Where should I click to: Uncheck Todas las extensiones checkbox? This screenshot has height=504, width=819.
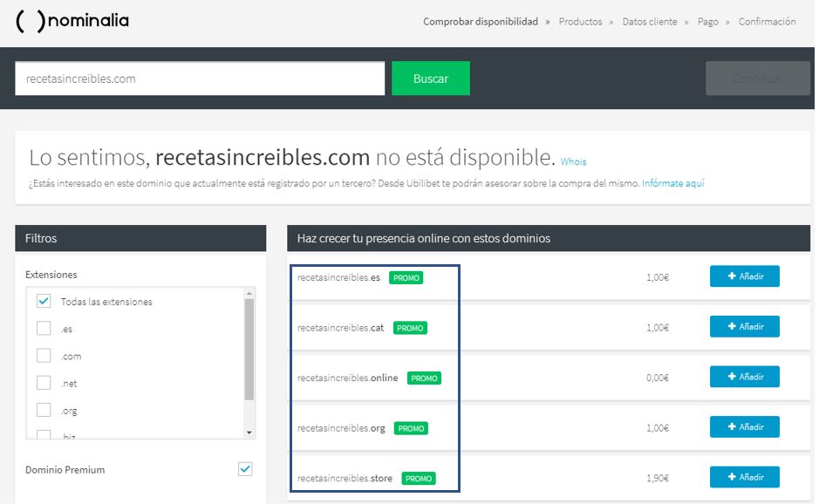pyautogui.click(x=44, y=302)
